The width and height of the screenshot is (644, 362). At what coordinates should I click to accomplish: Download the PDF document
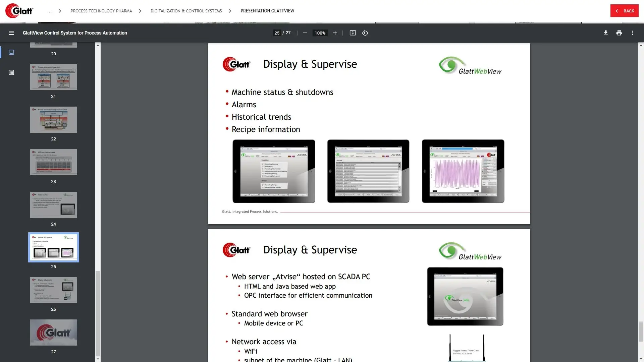(x=605, y=33)
